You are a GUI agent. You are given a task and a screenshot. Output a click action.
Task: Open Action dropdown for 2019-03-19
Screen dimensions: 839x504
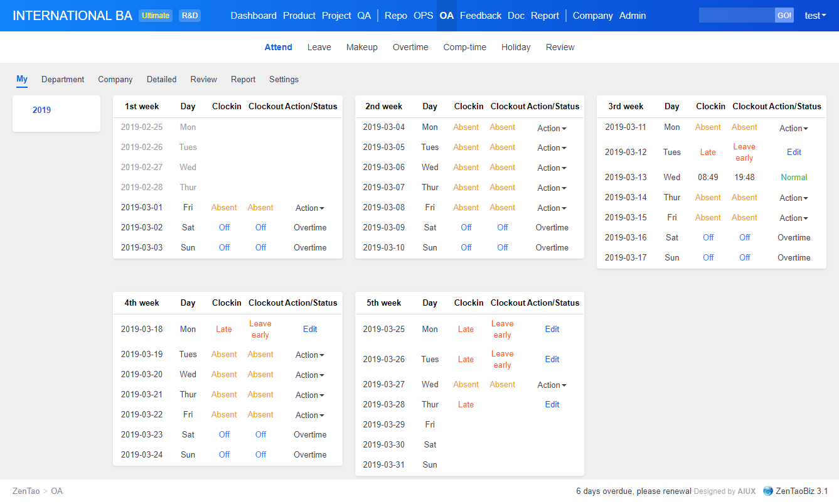pos(310,355)
